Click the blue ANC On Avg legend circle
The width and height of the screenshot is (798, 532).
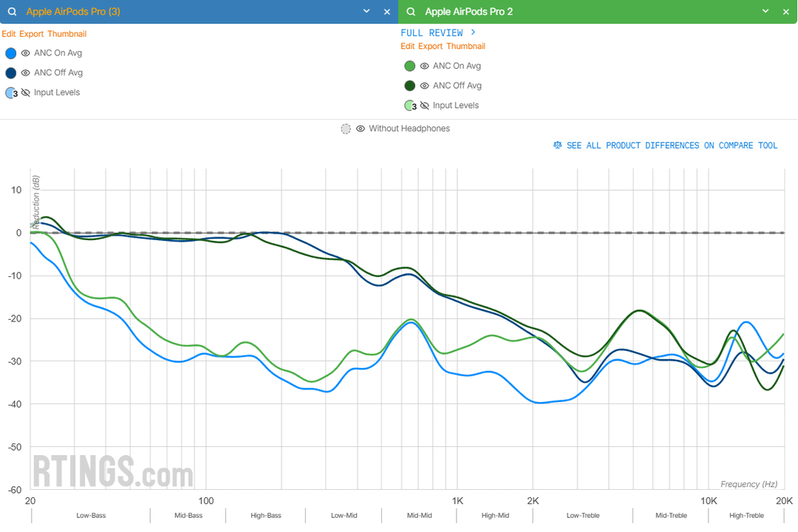[x=10, y=52]
